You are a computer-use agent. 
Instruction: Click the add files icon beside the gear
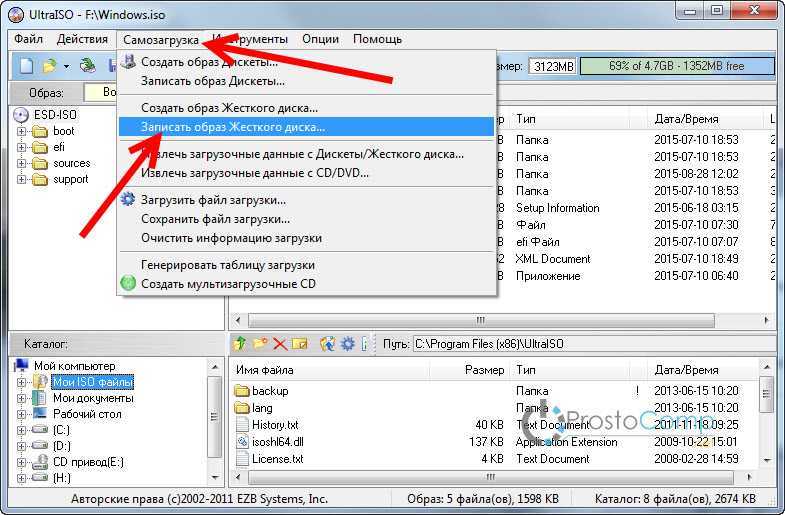point(328,344)
